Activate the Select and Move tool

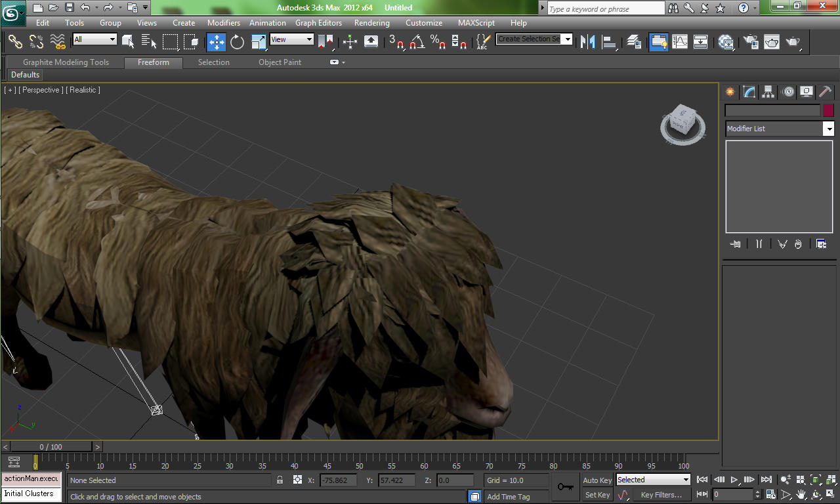tap(217, 41)
